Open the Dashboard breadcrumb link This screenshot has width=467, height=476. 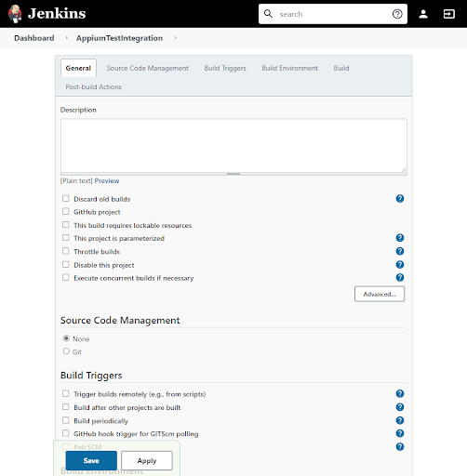coord(34,38)
